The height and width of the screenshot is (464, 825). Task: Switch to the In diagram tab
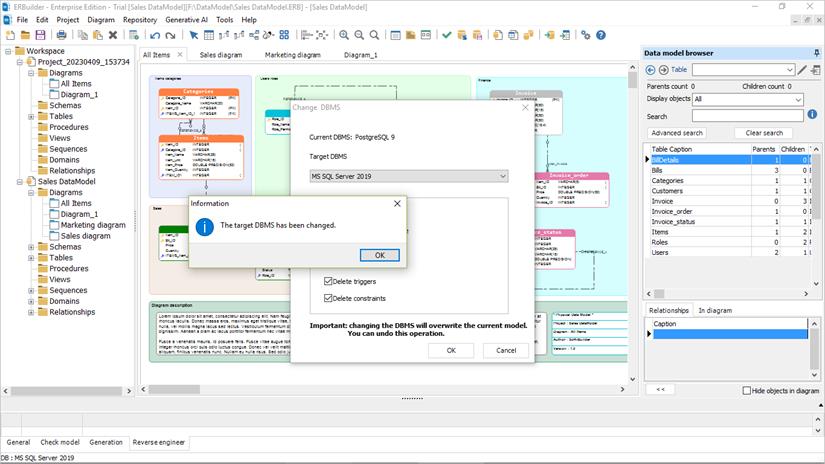point(715,310)
